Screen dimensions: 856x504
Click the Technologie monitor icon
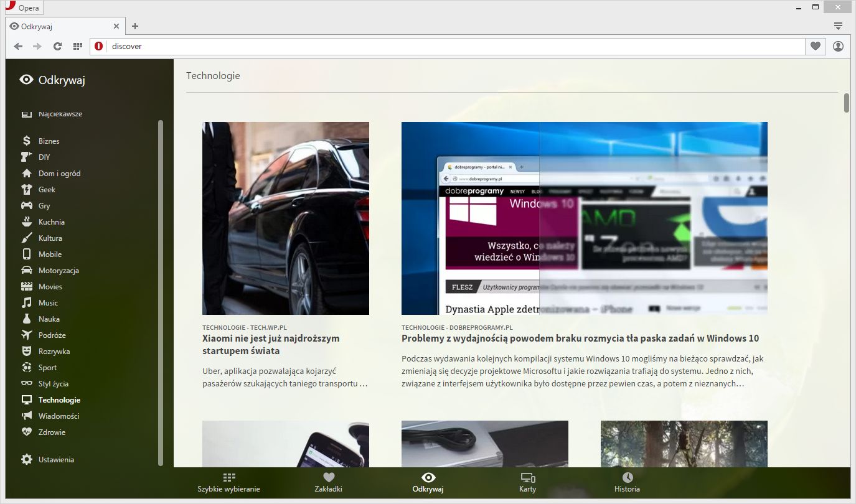[x=26, y=400]
